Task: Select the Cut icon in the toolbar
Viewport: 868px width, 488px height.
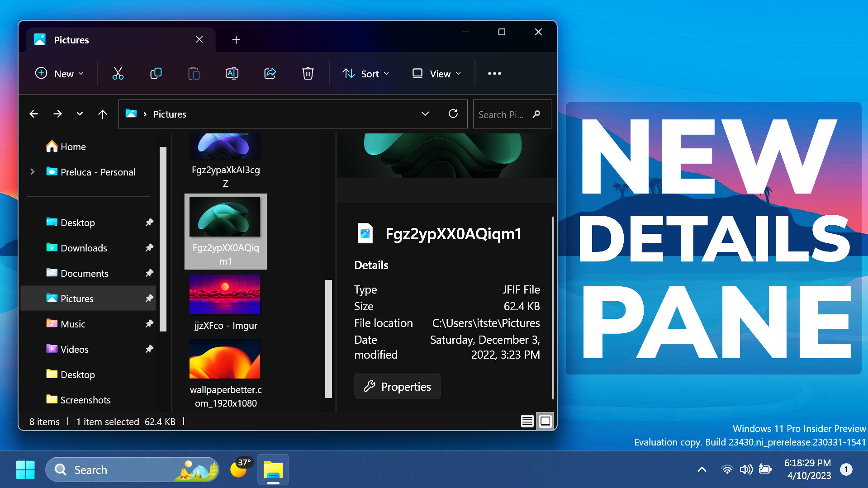Action: click(118, 73)
